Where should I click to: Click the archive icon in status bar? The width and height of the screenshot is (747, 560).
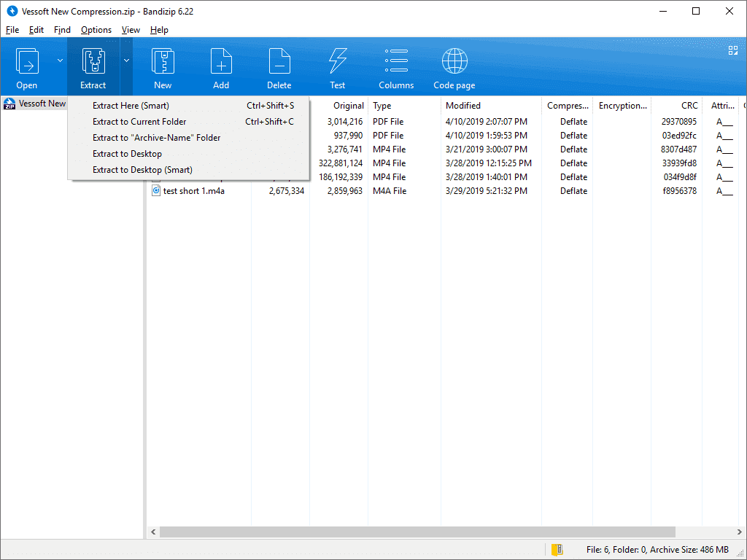(x=557, y=550)
